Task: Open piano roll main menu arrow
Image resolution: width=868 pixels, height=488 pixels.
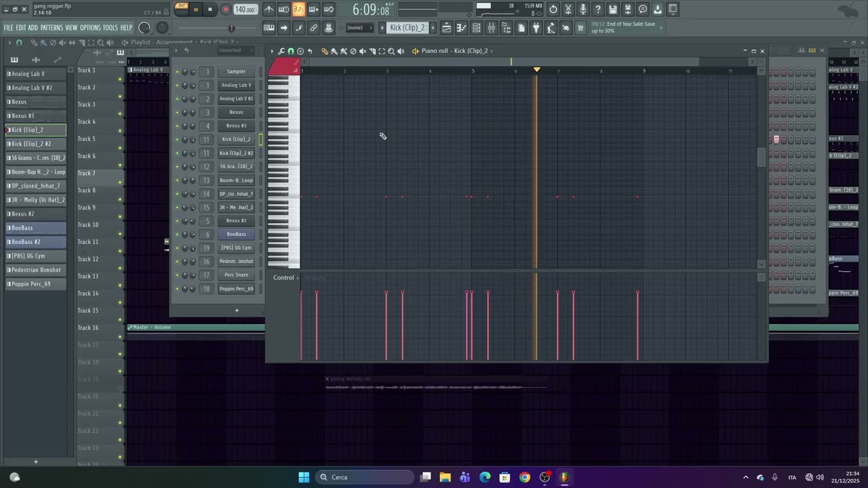Action: tap(272, 51)
